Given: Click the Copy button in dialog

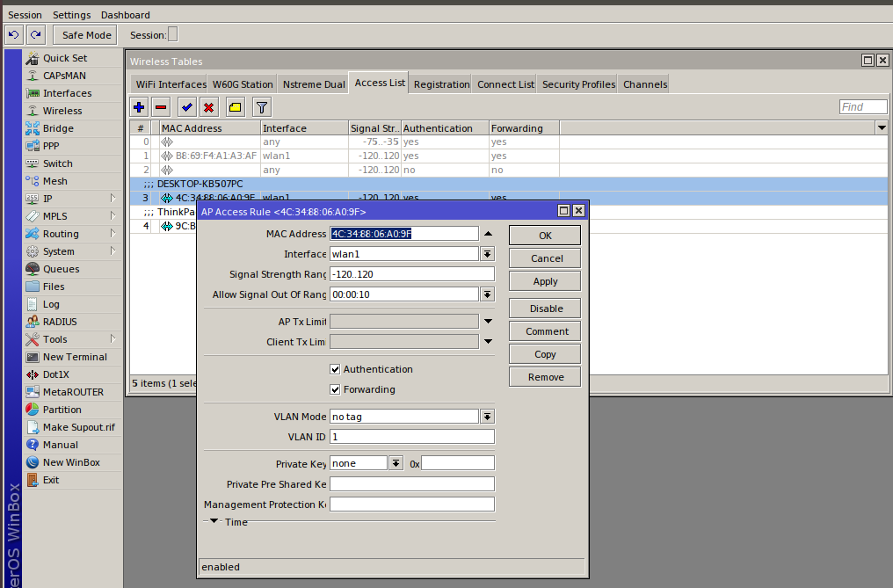Looking at the screenshot, I should (545, 354).
